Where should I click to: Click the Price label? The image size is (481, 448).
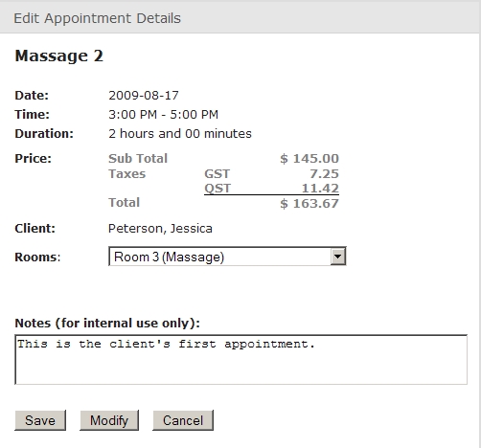[x=34, y=159]
